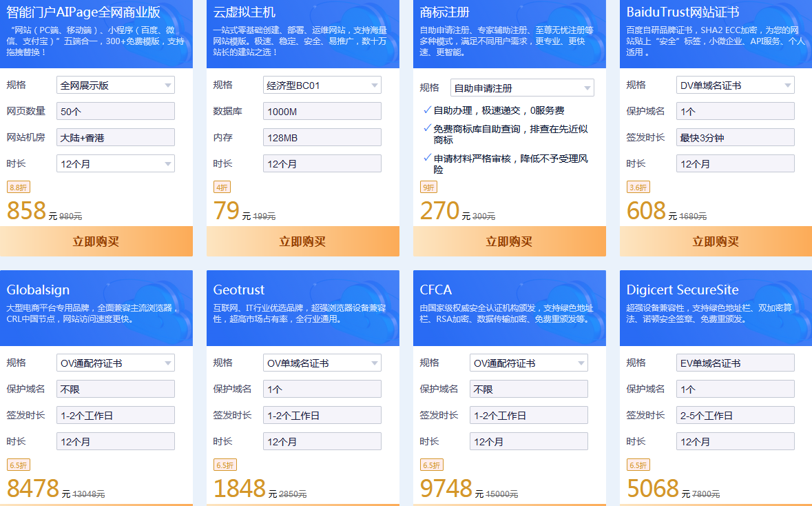812x506 pixels.
Task: Click the 1848 元 Geotrust price
Action: pos(245,489)
